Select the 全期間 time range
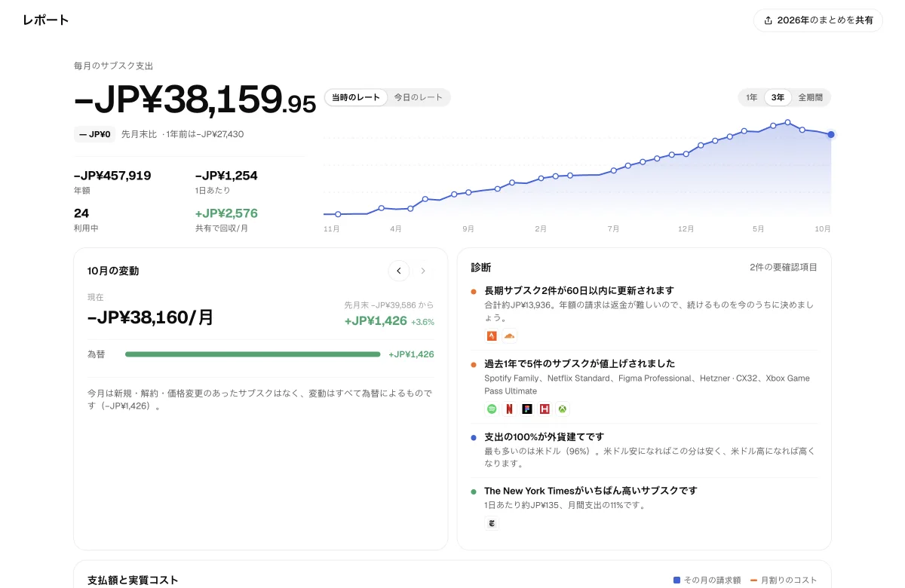 click(x=811, y=97)
